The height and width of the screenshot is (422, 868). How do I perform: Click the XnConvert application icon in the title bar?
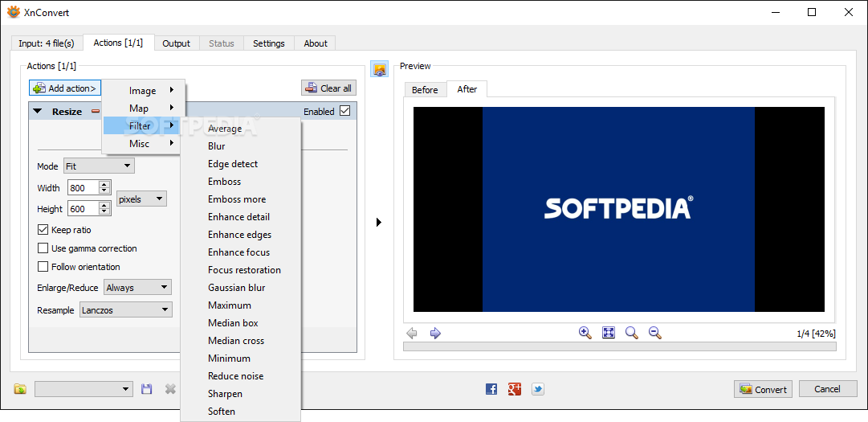pyautogui.click(x=14, y=12)
